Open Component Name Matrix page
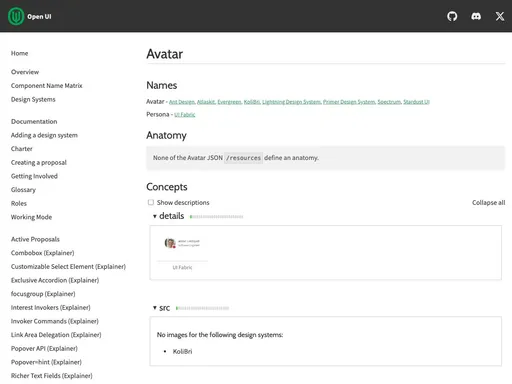This screenshot has height=384, width=512. coord(46,86)
